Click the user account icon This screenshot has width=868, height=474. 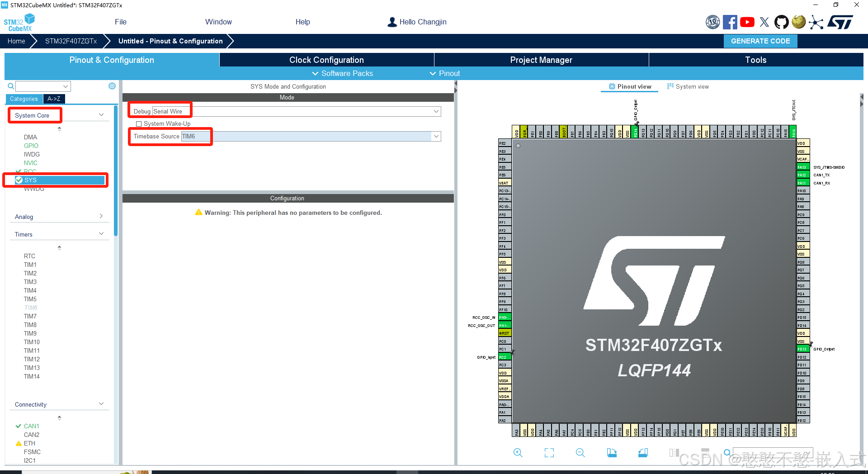point(392,22)
